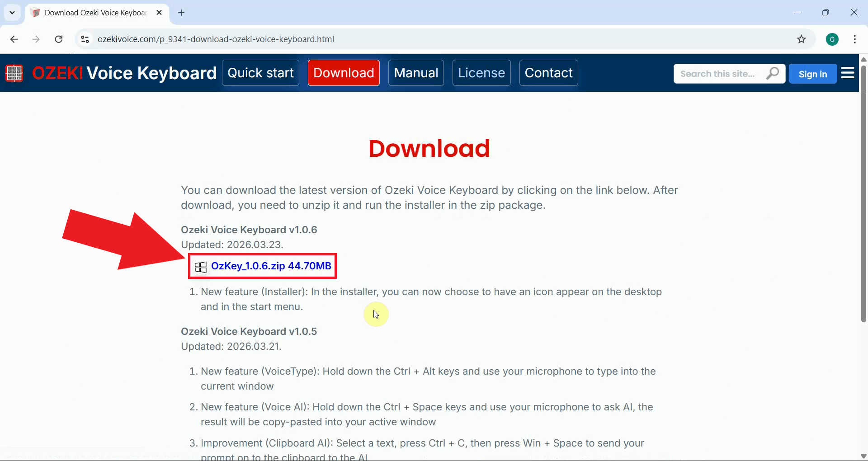This screenshot has height=461, width=868.
Task: Click the Sign in button
Action: pos(812,74)
